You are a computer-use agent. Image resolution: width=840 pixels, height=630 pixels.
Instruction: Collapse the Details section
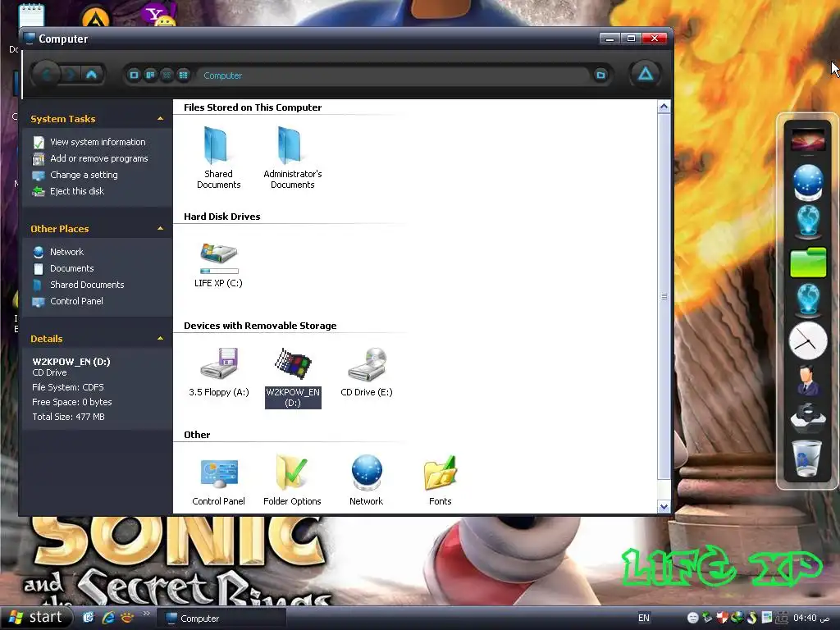click(x=160, y=339)
